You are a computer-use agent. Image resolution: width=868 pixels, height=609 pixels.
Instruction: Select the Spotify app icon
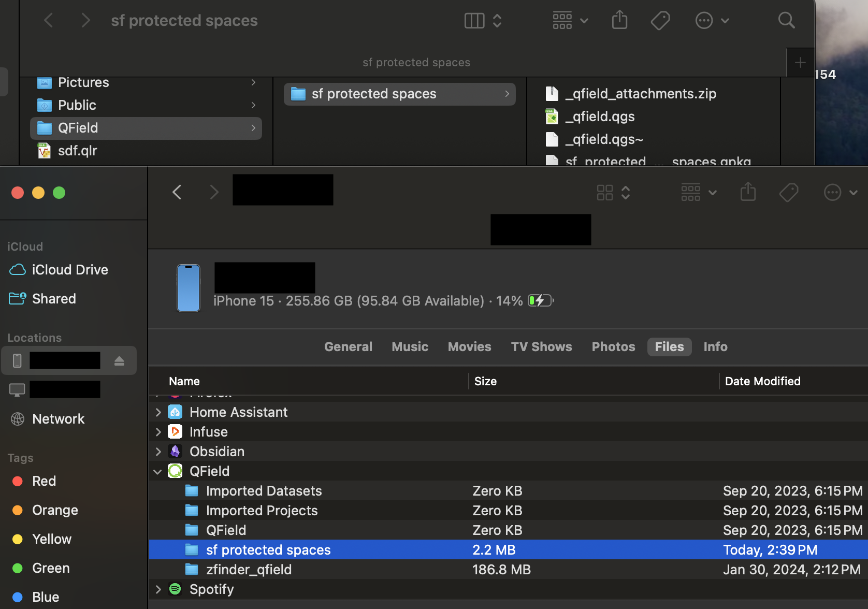(175, 589)
